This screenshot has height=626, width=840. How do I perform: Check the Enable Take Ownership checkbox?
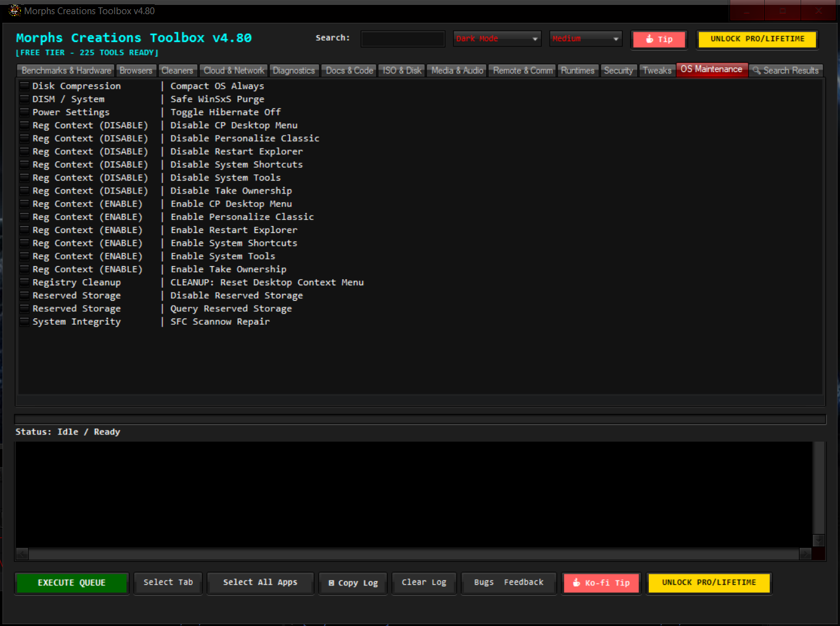[25, 269]
